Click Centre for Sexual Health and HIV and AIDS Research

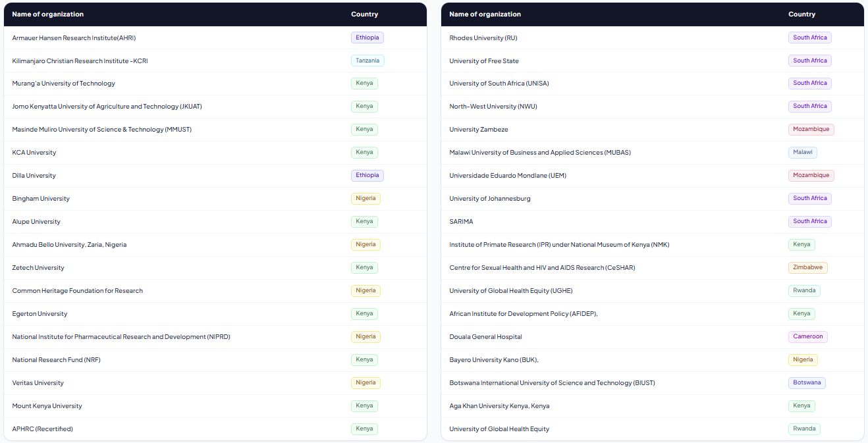[x=542, y=268]
